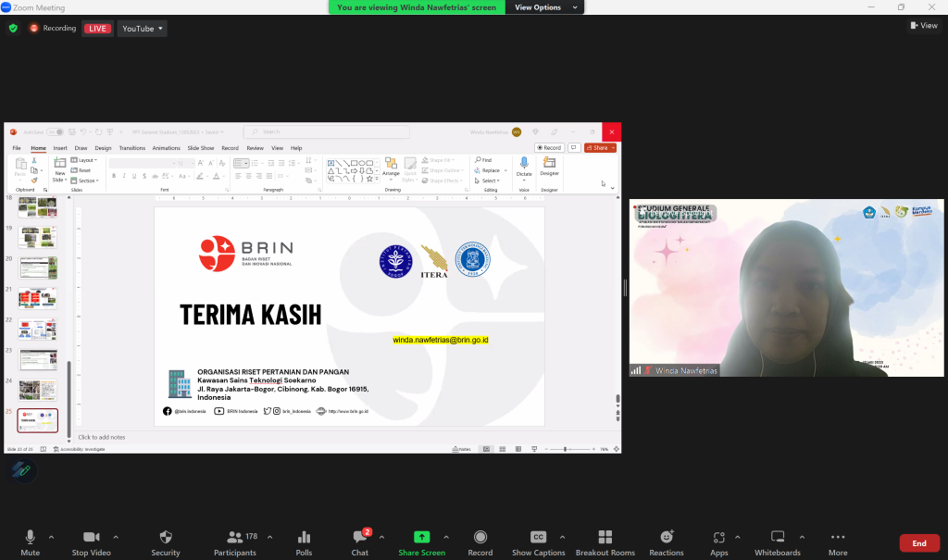Click the LIVE indicator badge

click(x=97, y=29)
